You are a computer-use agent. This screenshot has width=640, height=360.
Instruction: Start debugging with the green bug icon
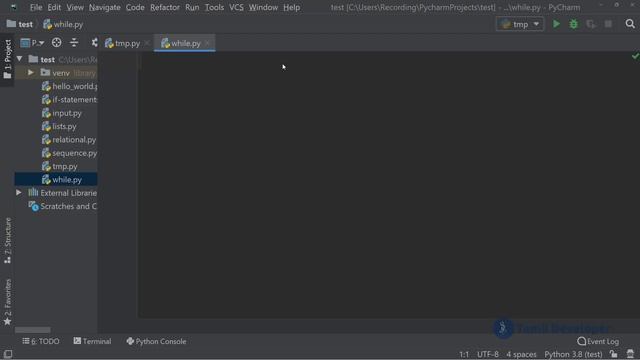(573, 24)
